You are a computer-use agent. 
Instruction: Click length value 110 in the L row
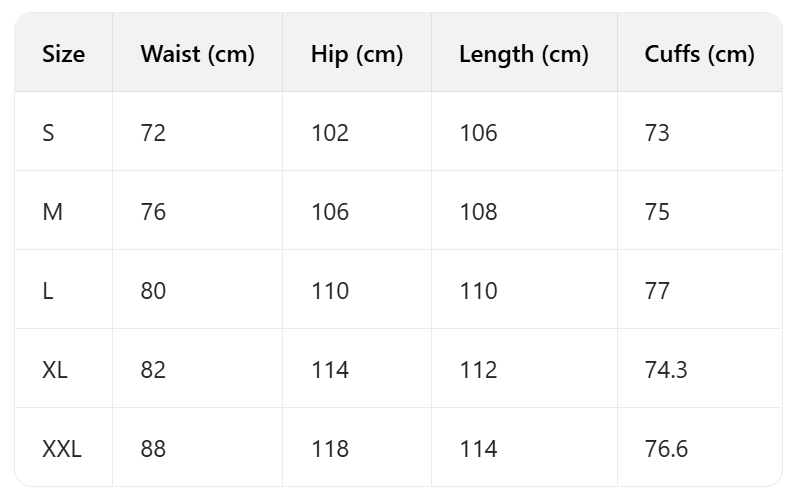pyautogui.click(x=478, y=291)
